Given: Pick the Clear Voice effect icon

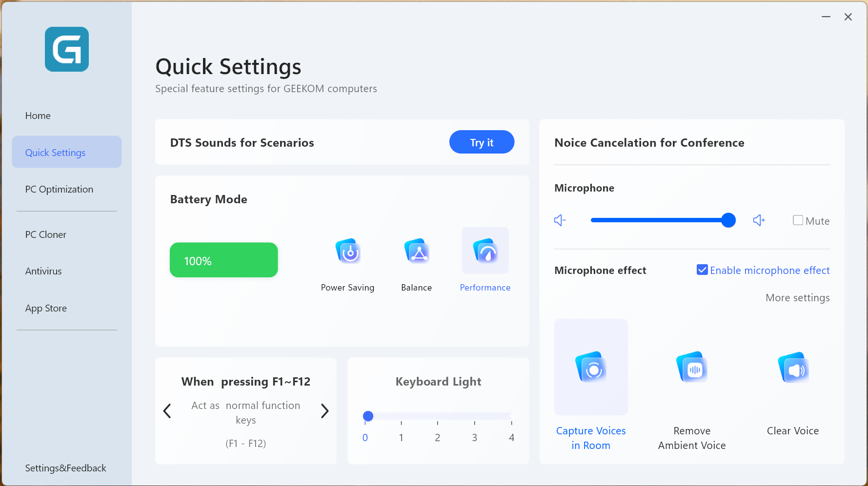Looking at the screenshot, I should 793,367.
